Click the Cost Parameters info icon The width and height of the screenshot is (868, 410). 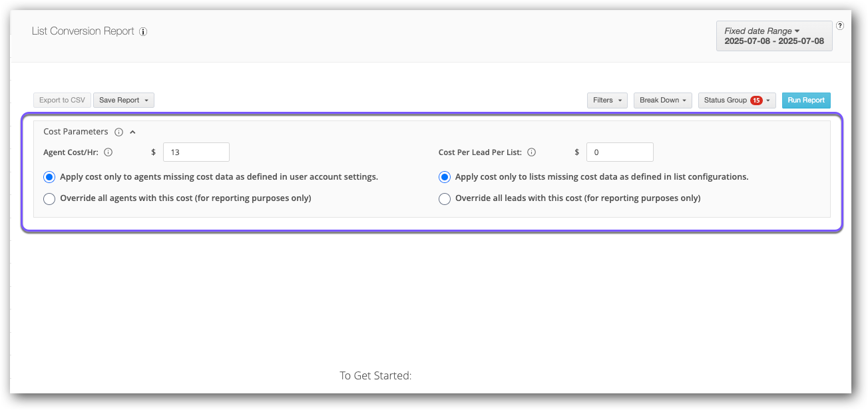point(118,132)
